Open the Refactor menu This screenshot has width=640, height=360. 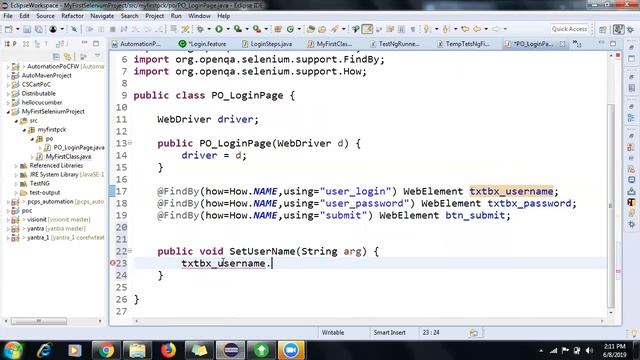(x=72, y=16)
